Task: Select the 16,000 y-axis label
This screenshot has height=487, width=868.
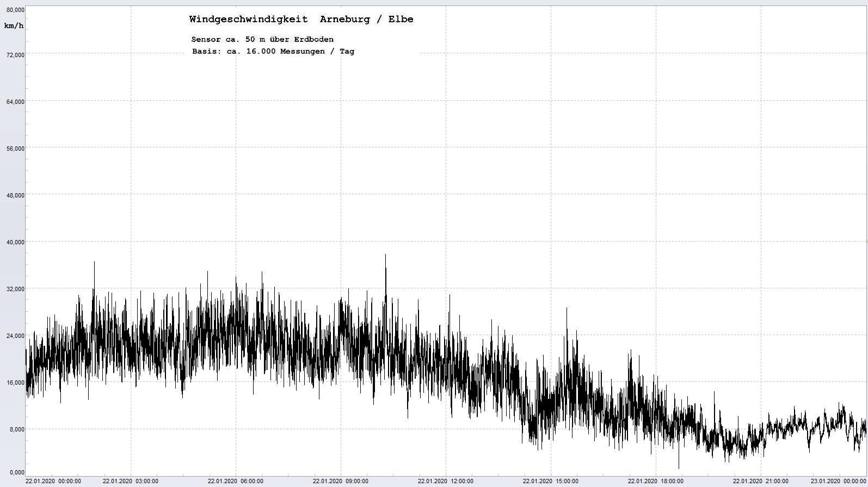Action: [x=15, y=383]
